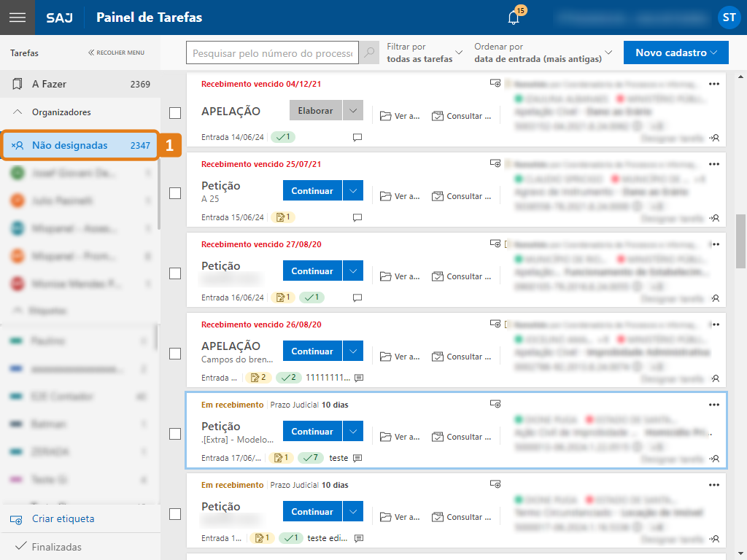Open the hamburger main menu
Image resolution: width=747 pixels, height=560 pixels.
(17, 17)
